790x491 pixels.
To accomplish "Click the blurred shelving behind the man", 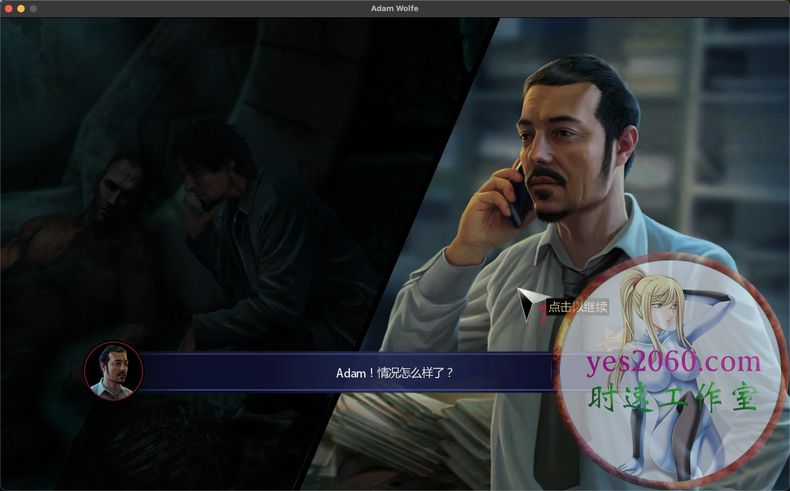I will pos(720,120).
